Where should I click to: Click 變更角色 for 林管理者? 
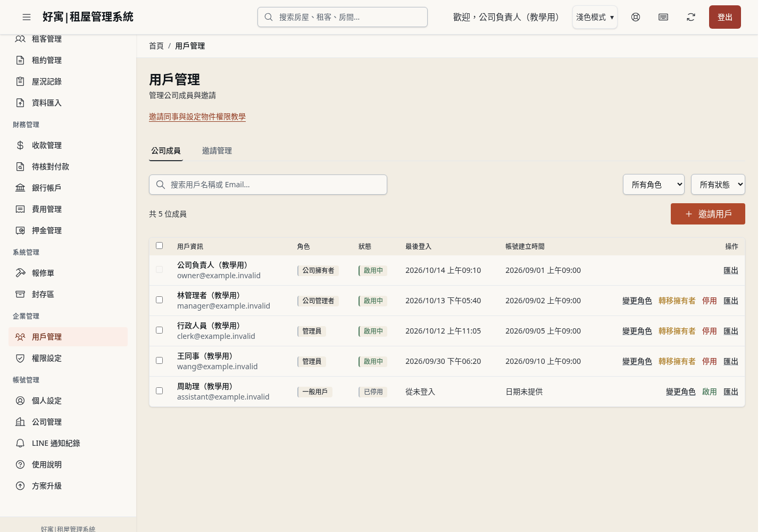(x=637, y=301)
